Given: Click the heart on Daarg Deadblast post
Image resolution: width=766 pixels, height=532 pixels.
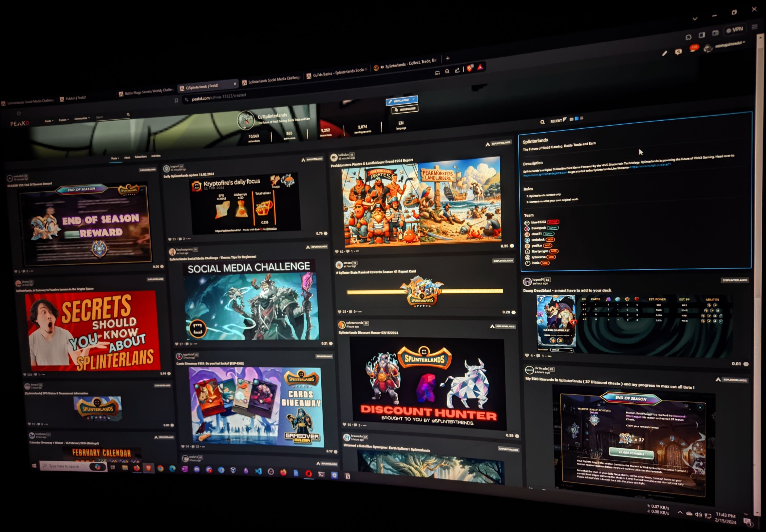Looking at the screenshot, I should pos(527,355).
